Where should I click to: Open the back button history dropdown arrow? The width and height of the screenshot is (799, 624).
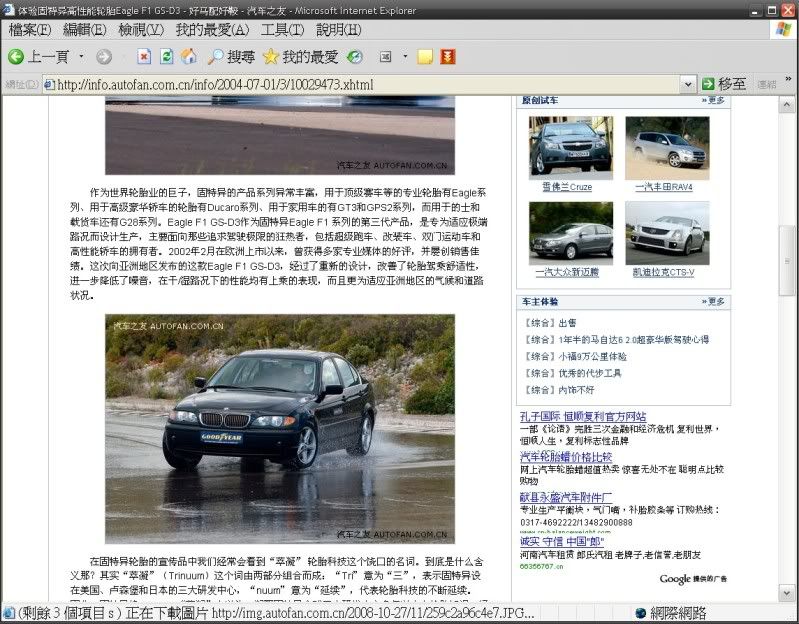[81, 57]
